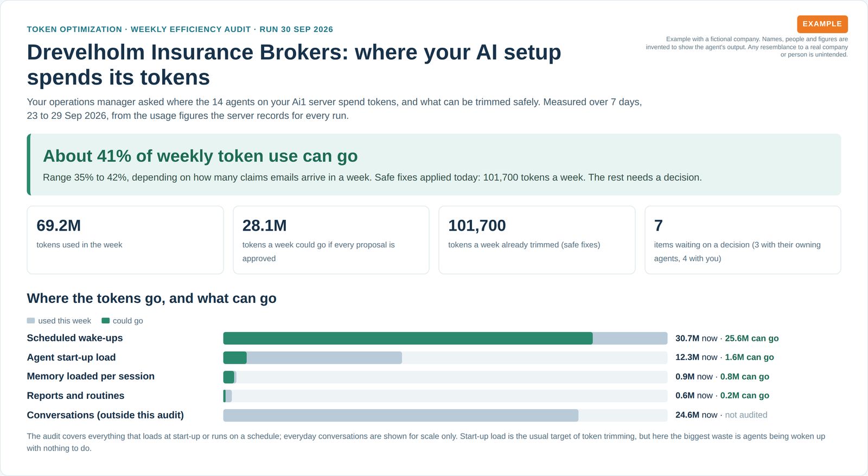Click the 'used this week' legend swatch
Image resolution: width=868 pixels, height=476 pixels.
click(x=31, y=321)
